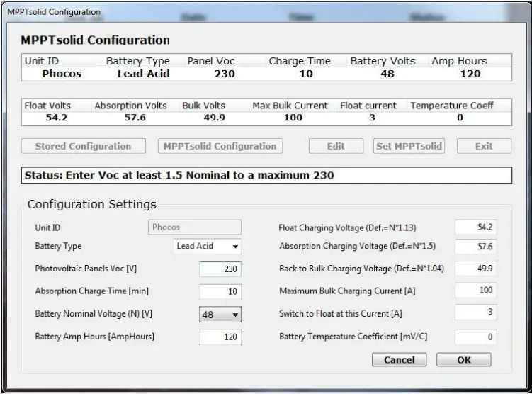This screenshot has width=532, height=394.
Task: Click the 'Float Volts' column header
Action: tap(47, 106)
